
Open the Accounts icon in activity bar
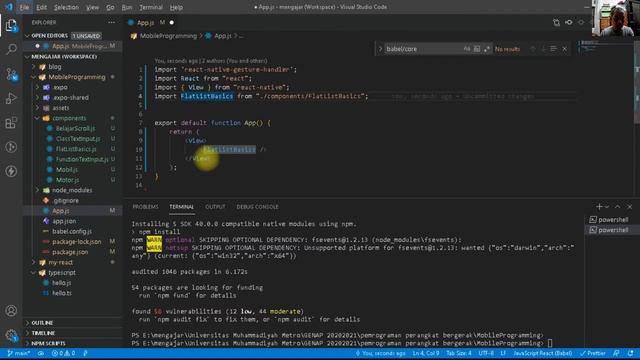coord(11,311)
